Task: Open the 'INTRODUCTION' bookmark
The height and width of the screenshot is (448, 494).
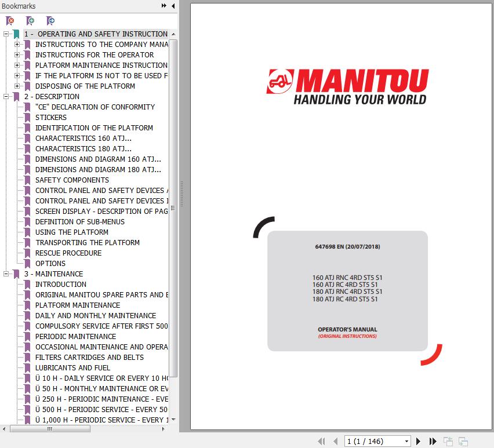Action: point(60,285)
